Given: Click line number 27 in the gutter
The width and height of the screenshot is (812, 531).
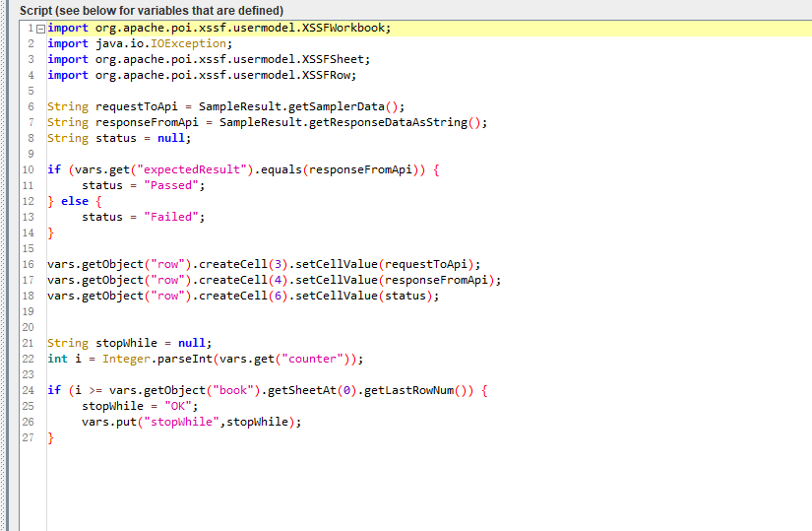Looking at the screenshot, I should pos(28,437).
